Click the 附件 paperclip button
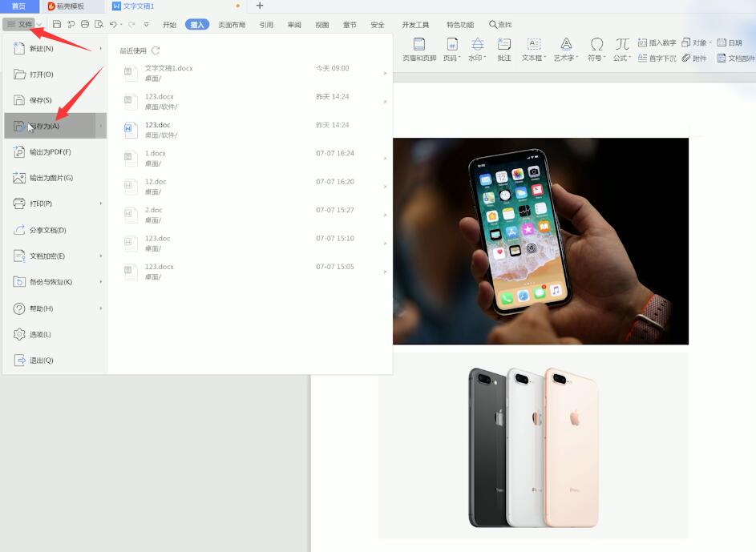 [694, 58]
